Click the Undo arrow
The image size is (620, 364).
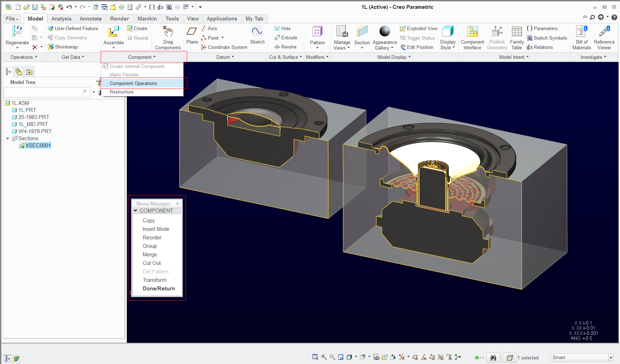coord(69,7)
